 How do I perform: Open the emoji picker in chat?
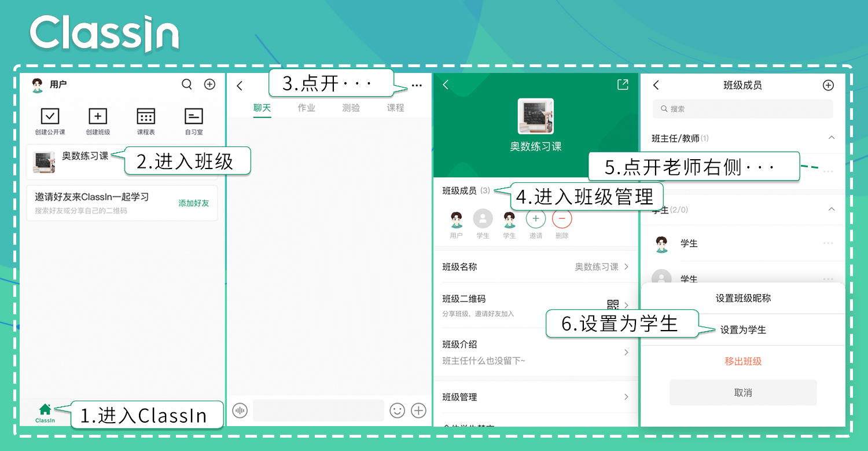pos(398,410)
